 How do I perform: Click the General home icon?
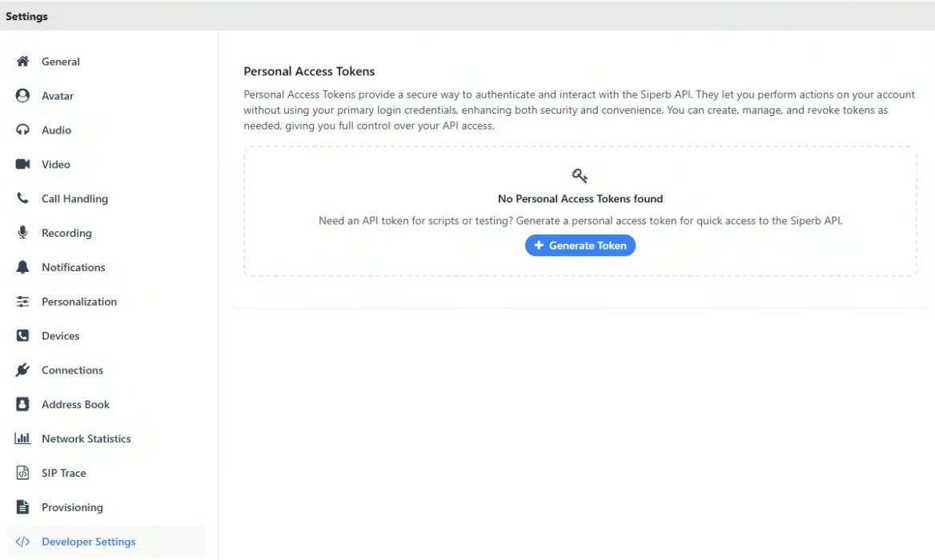tap(22, 62)
